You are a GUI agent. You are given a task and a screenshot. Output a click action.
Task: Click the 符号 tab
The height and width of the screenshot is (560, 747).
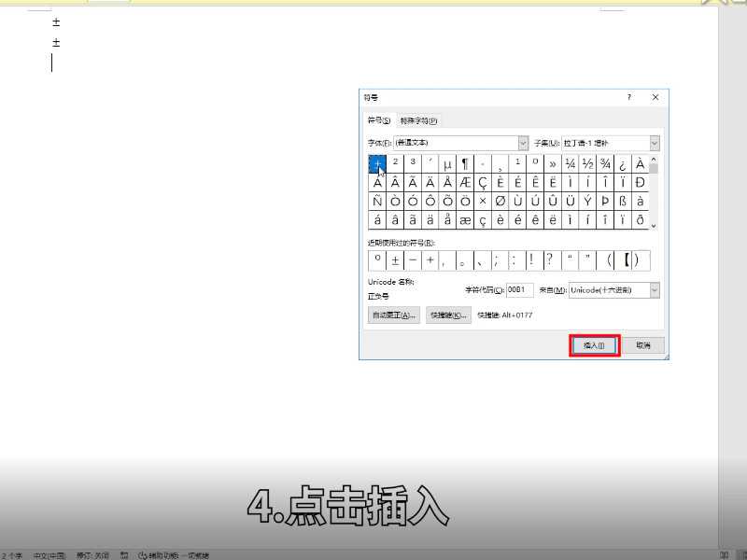point(379,119)
